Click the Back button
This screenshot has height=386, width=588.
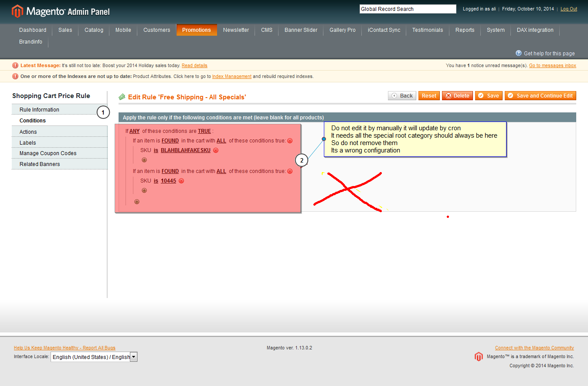402,96
